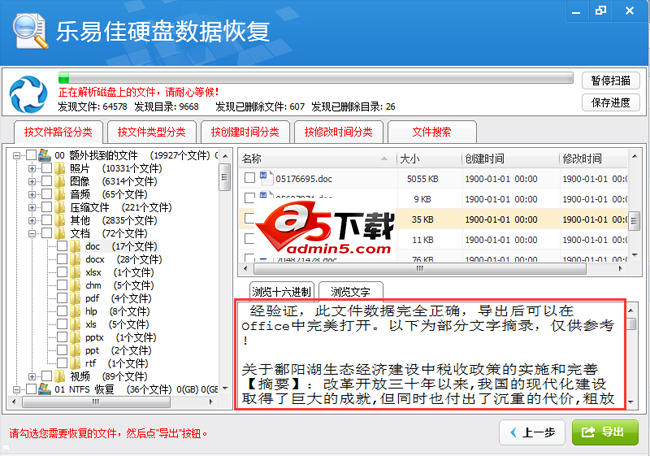The height and width of the screenshot is (456, 650).
Task: Tick the pdf (4个文件) checkbox
Action: 62,298
